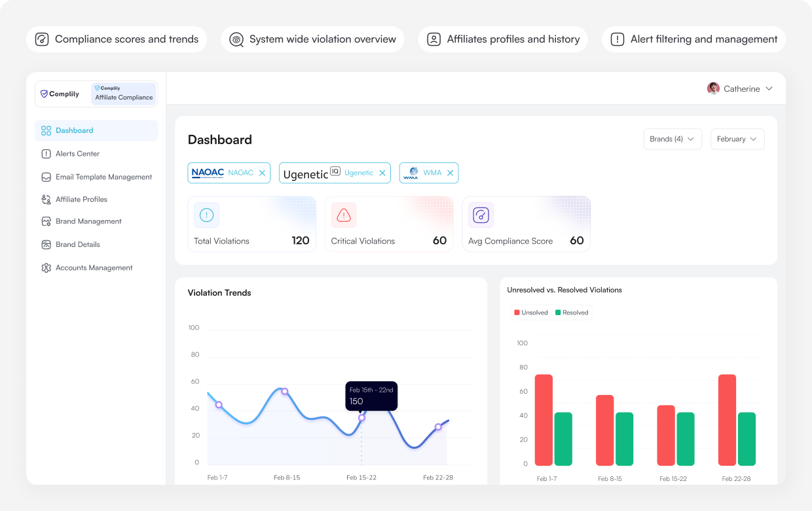Click the Brand Management storefront icon
812x511 pixels.
tap(46, 221)
